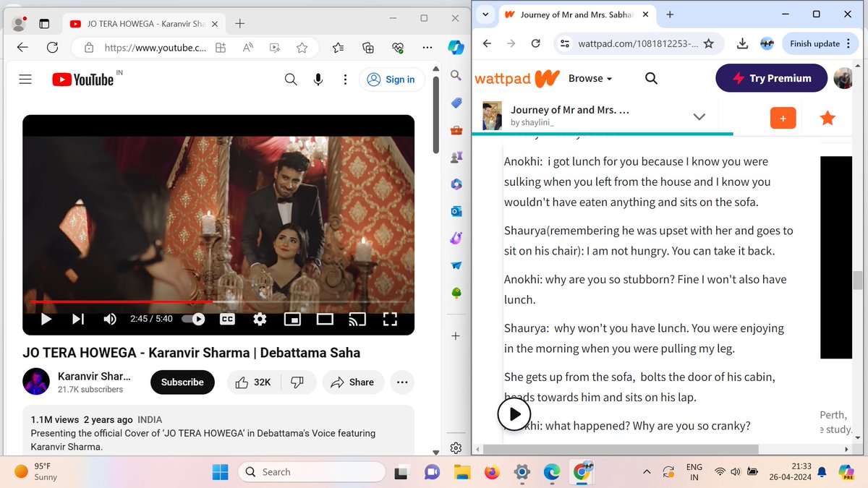Open Wattpad search magnifier
Viewport: 868px width, 488px height.
tap(651, 78)
